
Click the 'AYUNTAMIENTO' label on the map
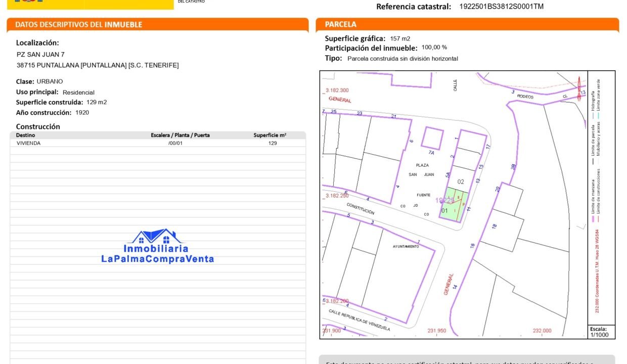click(406, 246)
